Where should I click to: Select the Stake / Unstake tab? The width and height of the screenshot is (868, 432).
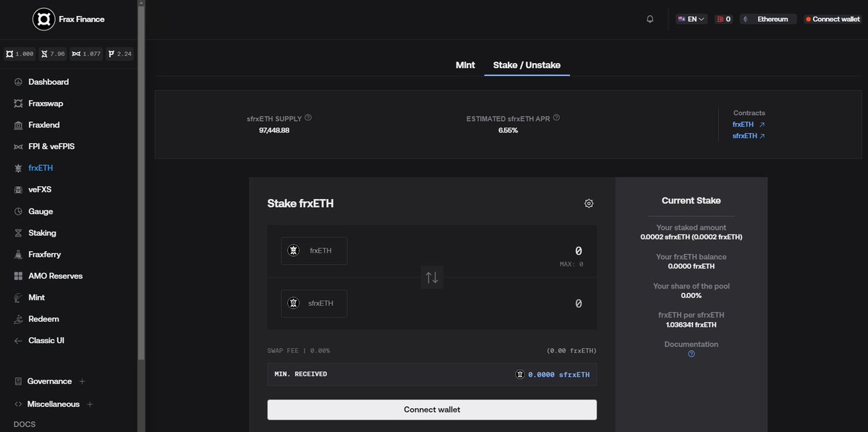[527, 64]
